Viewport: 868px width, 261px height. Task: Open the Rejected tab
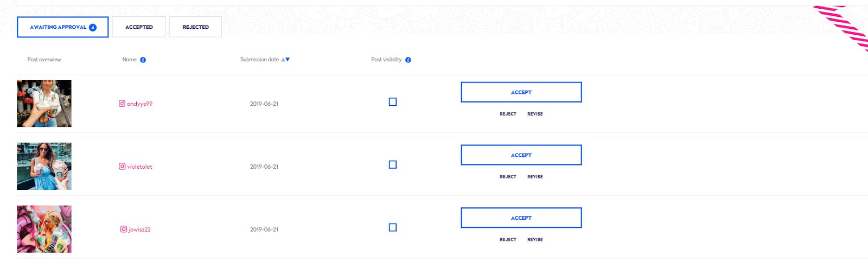[x=195, y=27]
